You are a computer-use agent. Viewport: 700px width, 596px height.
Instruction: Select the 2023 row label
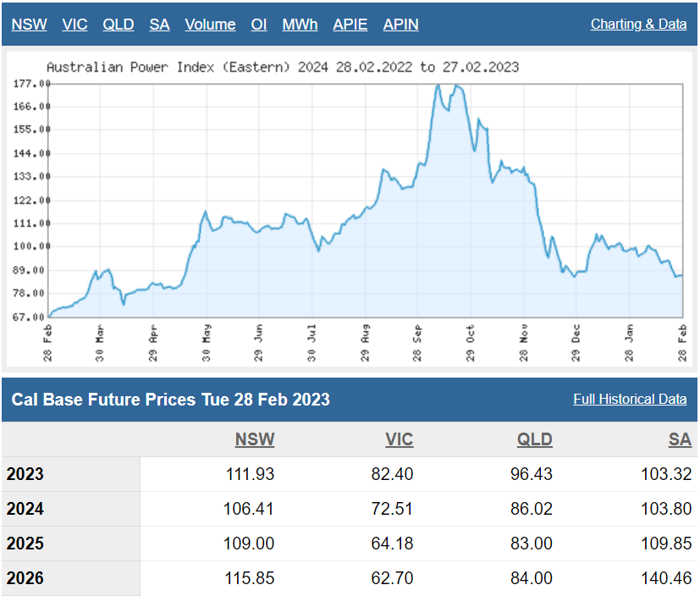[x=25, y=474]
